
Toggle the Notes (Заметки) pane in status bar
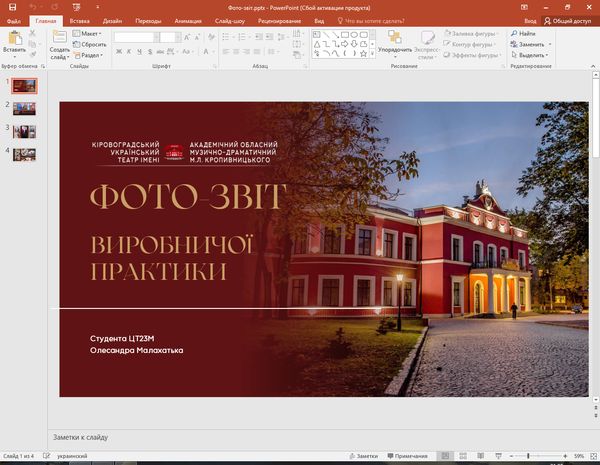click(362, 456)
